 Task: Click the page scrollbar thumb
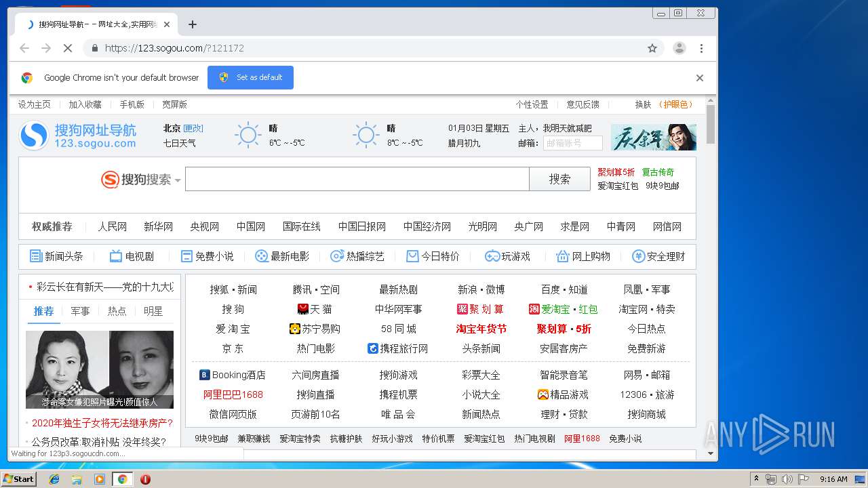(711, 125)
